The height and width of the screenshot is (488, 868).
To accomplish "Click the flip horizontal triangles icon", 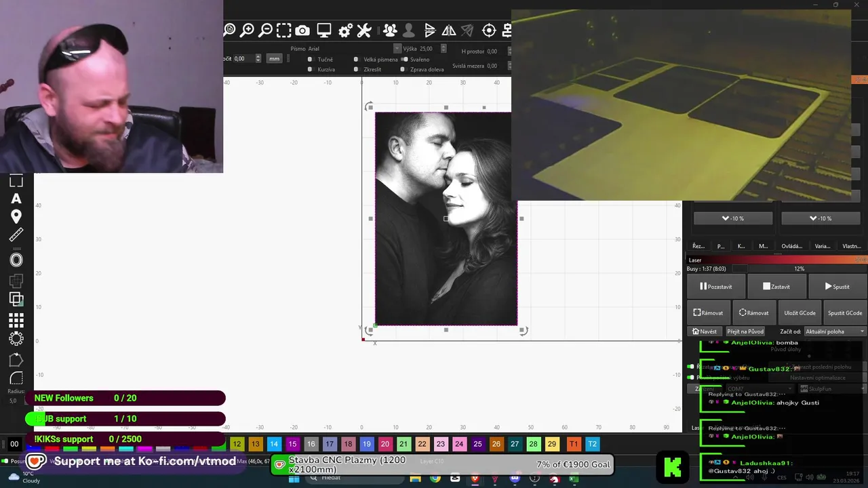I will coord(430,30).
